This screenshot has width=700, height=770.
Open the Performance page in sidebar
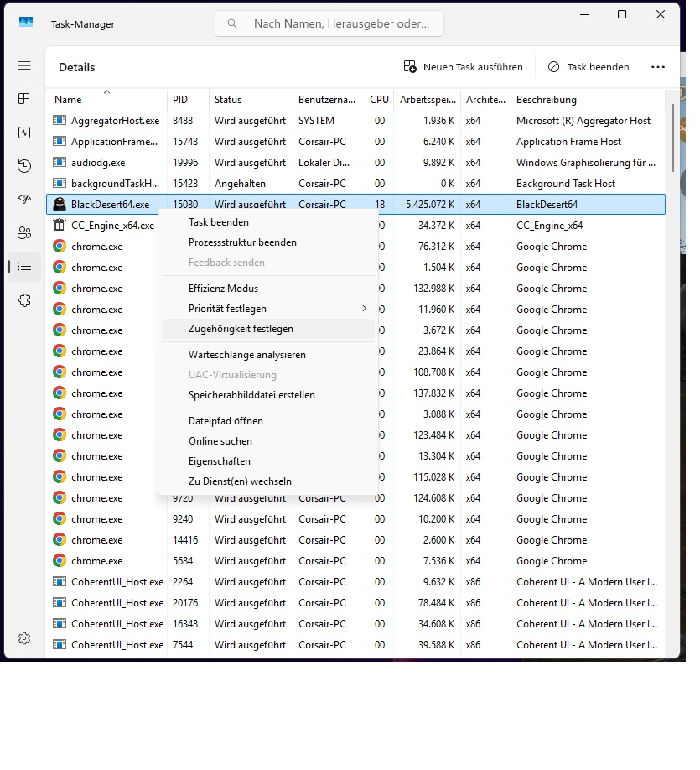24,133
